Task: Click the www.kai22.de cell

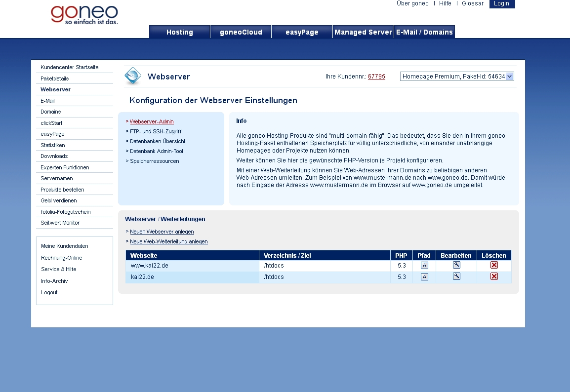Action: [192, 266]
